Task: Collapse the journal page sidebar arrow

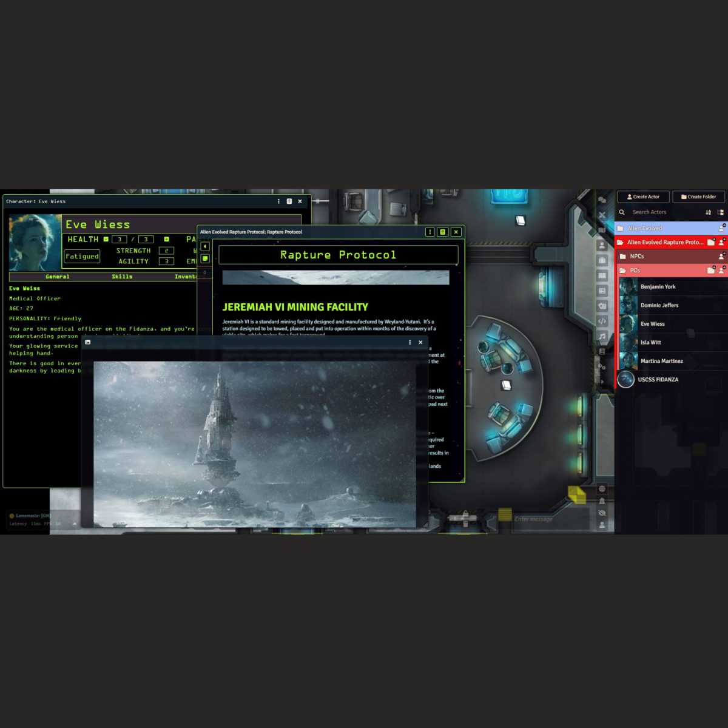Action: pyautogui.click(x=205, y=246)
